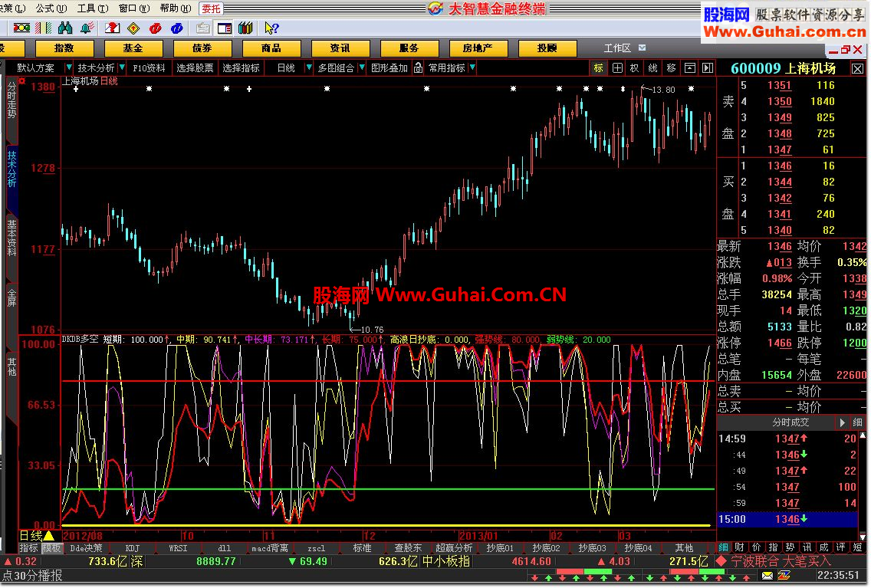Screen dimensions: 871x588
Task: Open the binoculars search tool
Action: (65, 28)
